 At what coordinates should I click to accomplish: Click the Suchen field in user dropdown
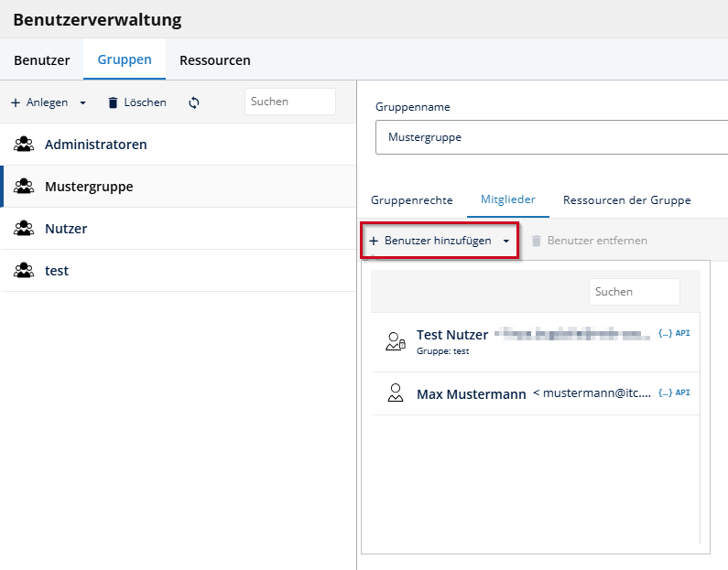point(635,292)
